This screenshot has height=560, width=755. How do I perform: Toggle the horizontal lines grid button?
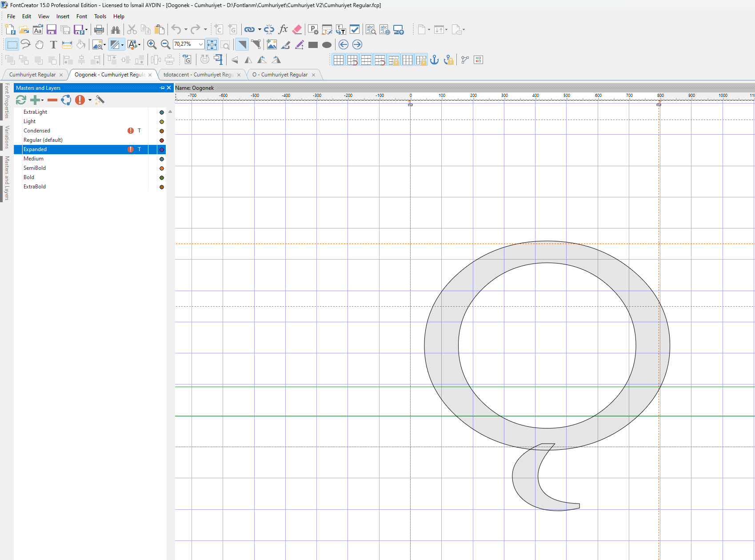point(366,60)
